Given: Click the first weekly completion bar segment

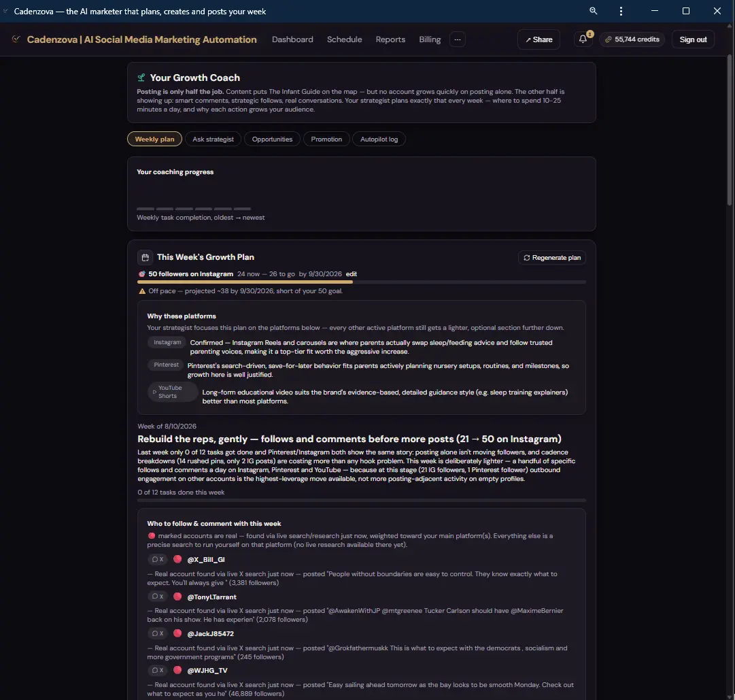Looking at the screenshot, I should (x=146, y=209).
